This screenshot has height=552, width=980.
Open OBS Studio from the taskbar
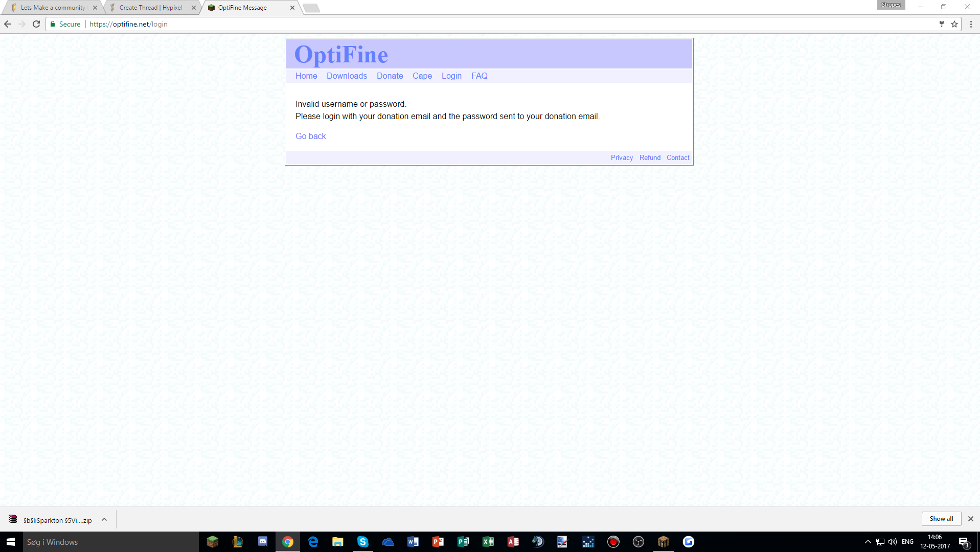pyautogui.click(x=639, y=542)
